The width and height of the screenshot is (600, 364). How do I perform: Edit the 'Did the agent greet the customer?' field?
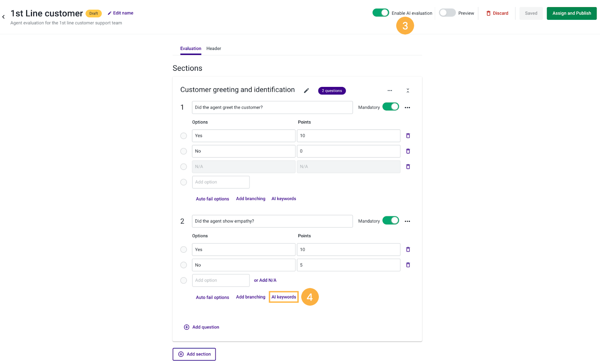click(x=272, y=107)
